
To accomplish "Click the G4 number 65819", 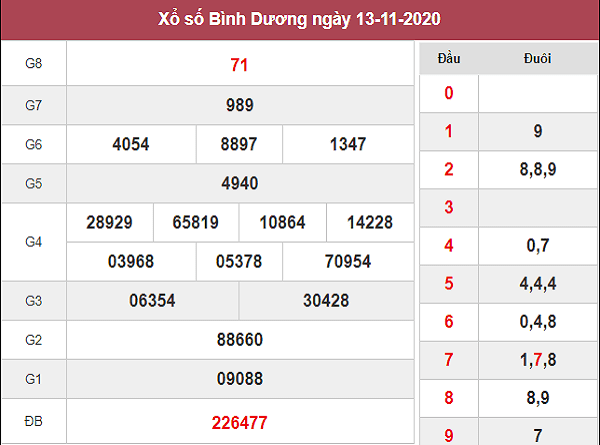I will (196, 222).
